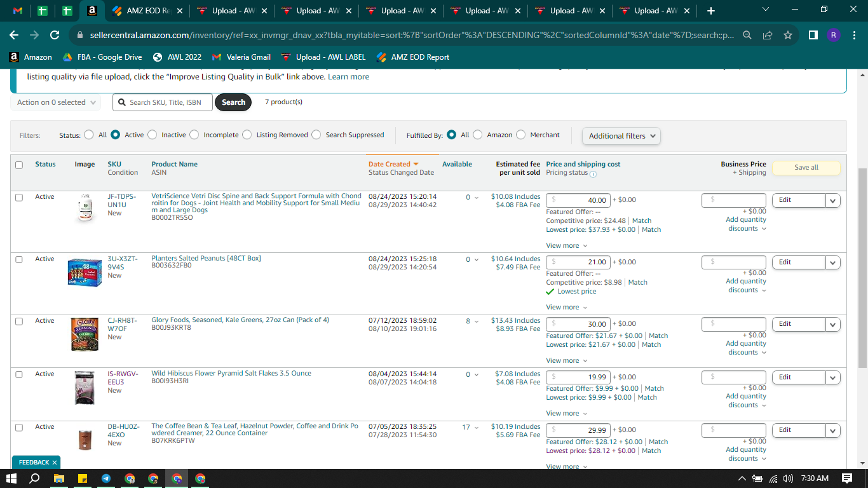Viewport: 868px width, 488px height.
Task: Open a new browser tab
Action: tap(710, 11)
